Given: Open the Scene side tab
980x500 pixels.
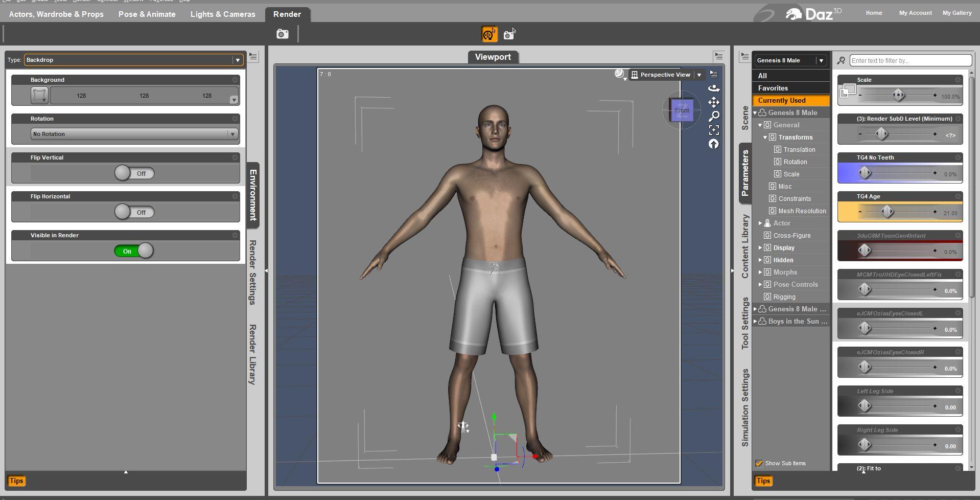Looking at the screenshot, I should click(745, 118).
